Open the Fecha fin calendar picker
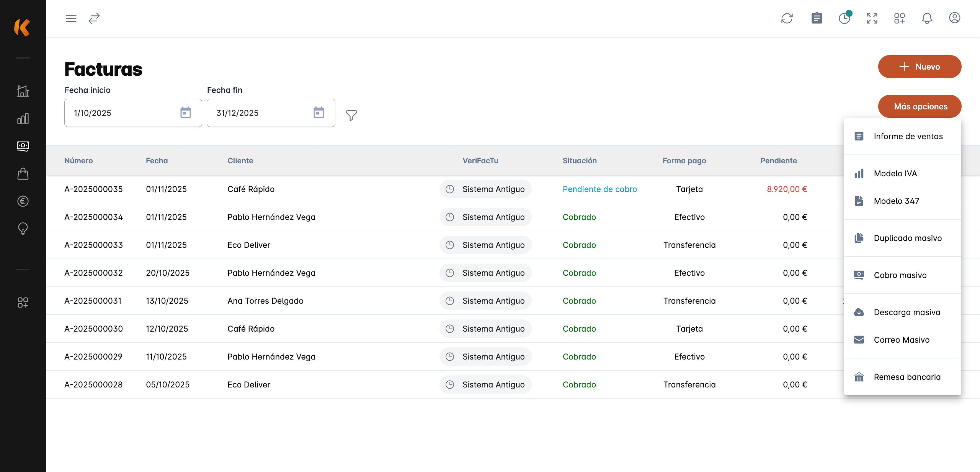This screenshot has height=472, width=980. (x=318, y=112)
